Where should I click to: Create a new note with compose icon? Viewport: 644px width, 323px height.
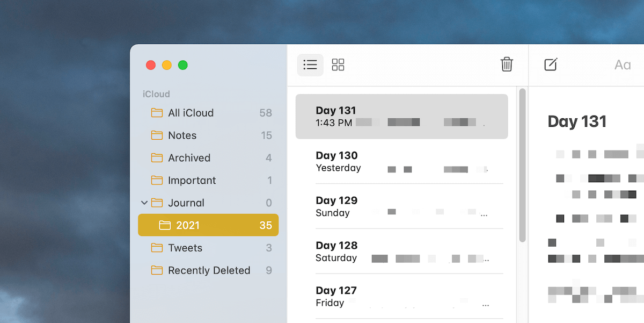click(x=551, y=64)
